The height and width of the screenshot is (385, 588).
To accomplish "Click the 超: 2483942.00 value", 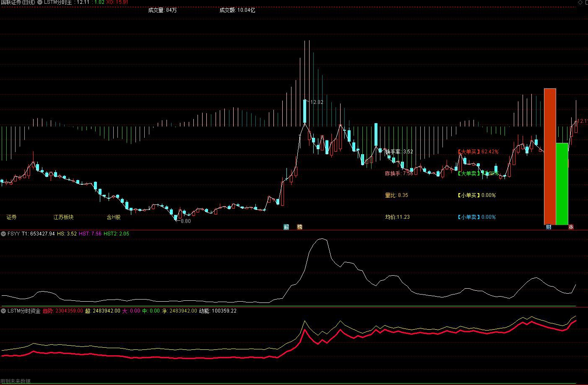I will click(x=103, y=311).
